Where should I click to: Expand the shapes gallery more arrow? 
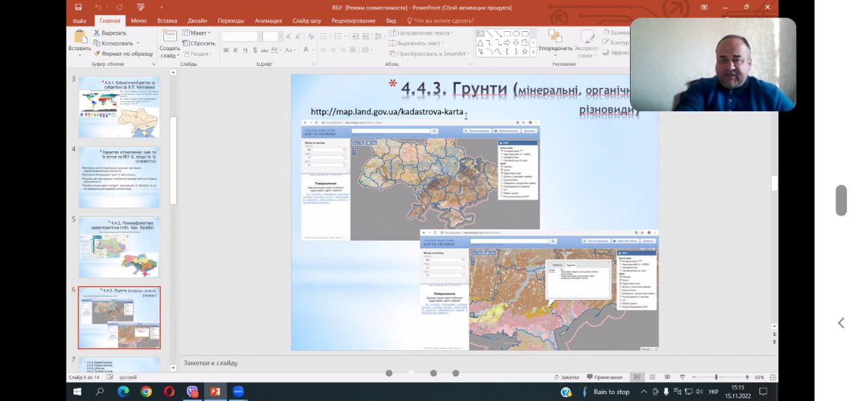point(533,52)
